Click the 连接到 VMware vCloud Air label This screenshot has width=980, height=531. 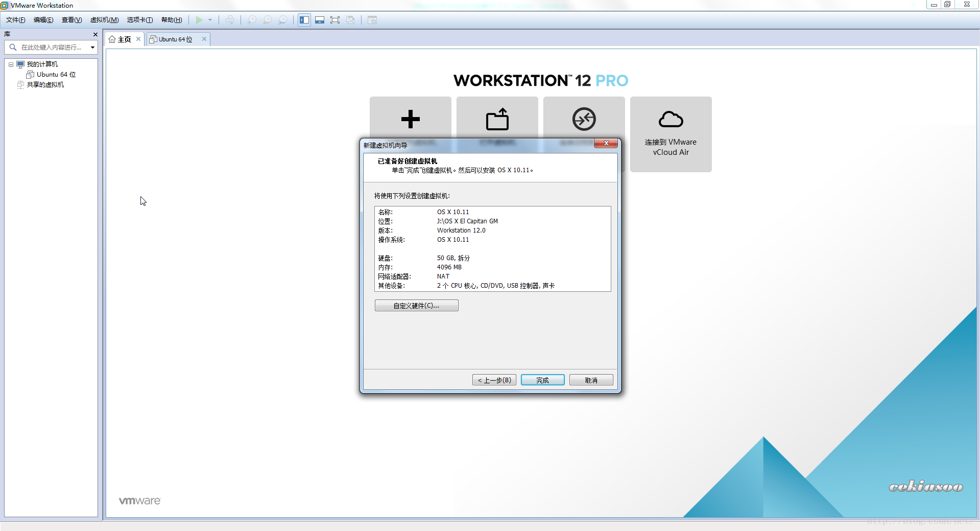point(671,147)
